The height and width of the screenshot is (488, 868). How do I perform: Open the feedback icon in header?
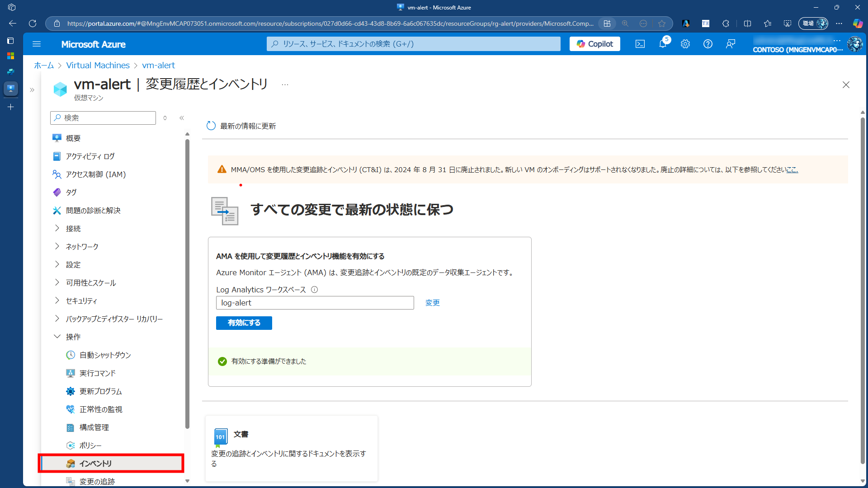731,44
